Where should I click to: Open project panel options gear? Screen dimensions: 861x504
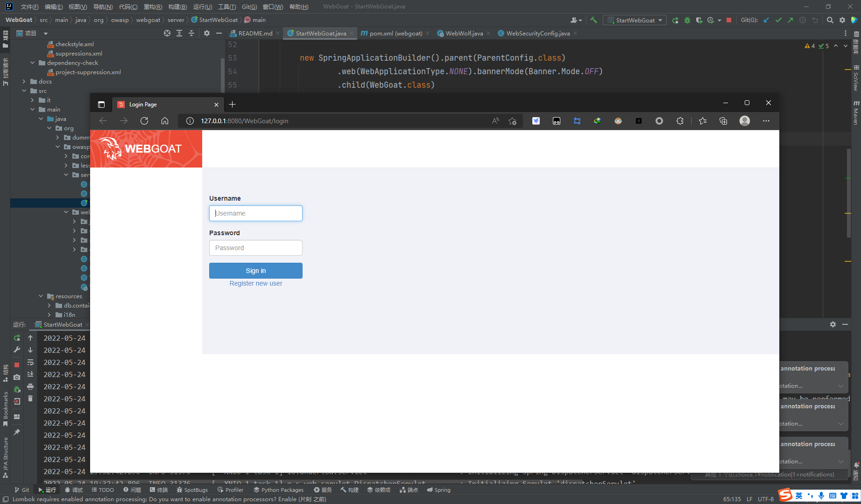point(207,33)
